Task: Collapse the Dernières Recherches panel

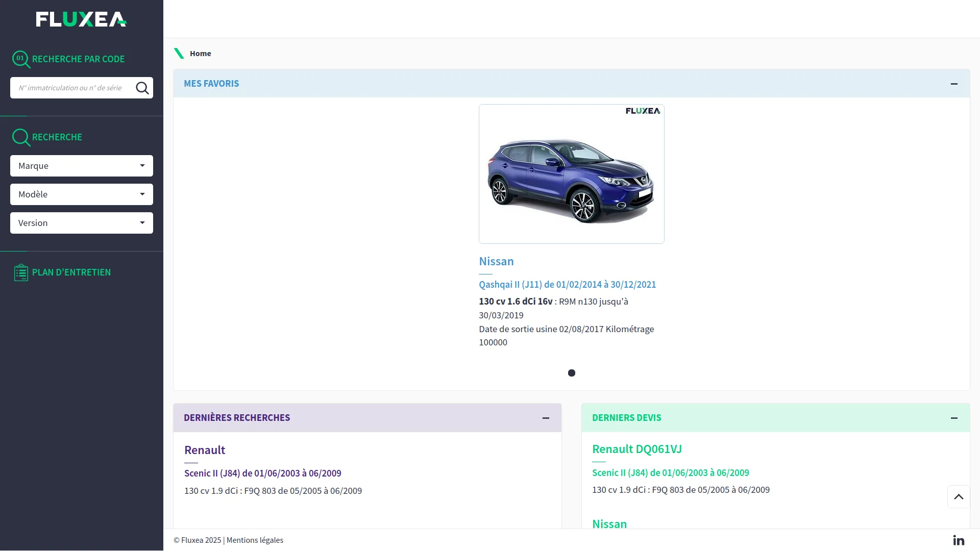Action: [x=546, y=418]
